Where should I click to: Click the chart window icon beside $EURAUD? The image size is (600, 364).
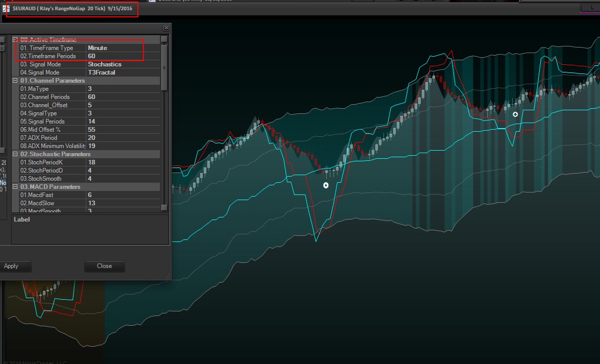(x=5, y=8)
